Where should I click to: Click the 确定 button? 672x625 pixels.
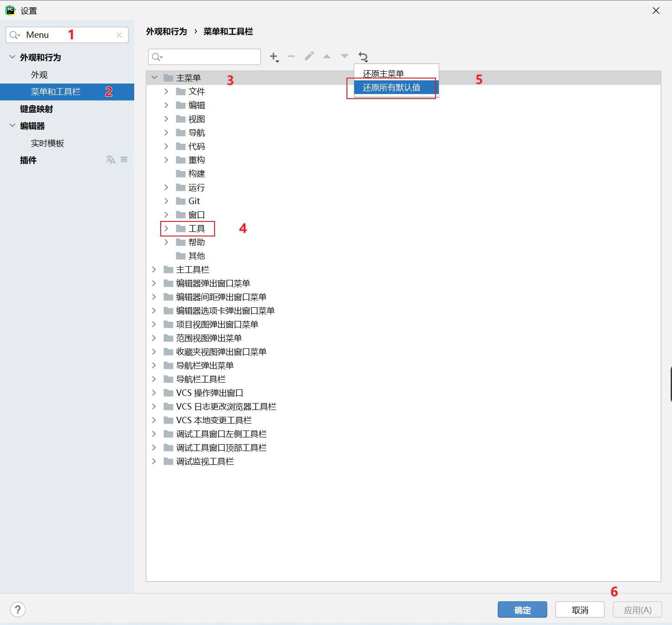[x=522, y=610]
